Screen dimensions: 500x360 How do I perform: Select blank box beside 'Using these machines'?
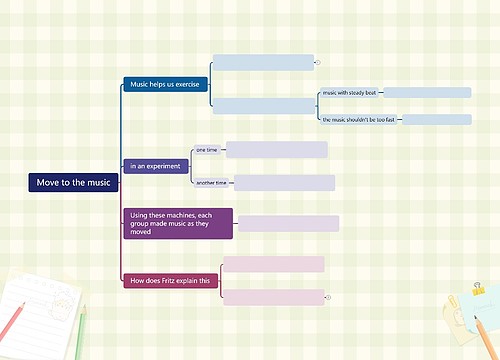point(289,223)
